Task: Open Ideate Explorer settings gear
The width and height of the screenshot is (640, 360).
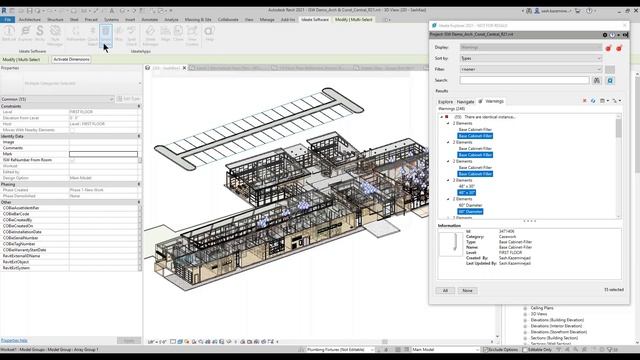Action: (605, 35)
